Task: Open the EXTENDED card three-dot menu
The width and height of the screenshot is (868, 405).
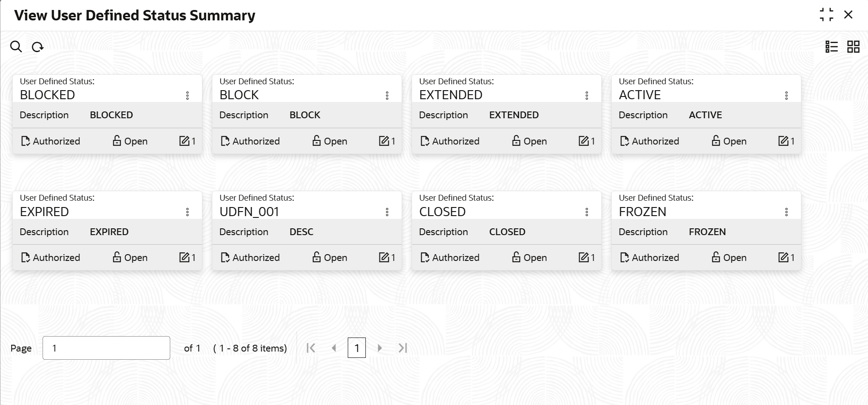Action: (587, 96)
